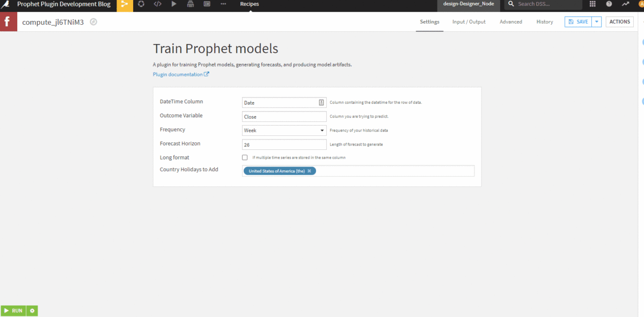Open the datasets ring icon in navbar

click(x=141, y=4)
